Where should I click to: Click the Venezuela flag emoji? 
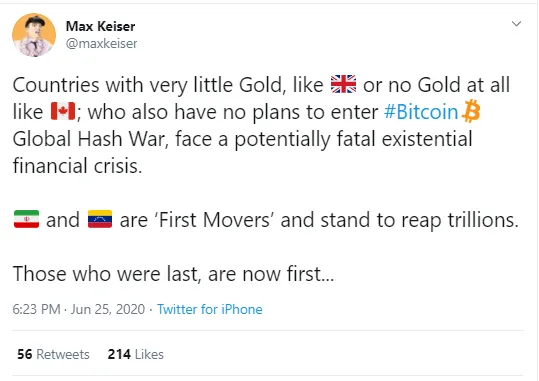(100, 219)
